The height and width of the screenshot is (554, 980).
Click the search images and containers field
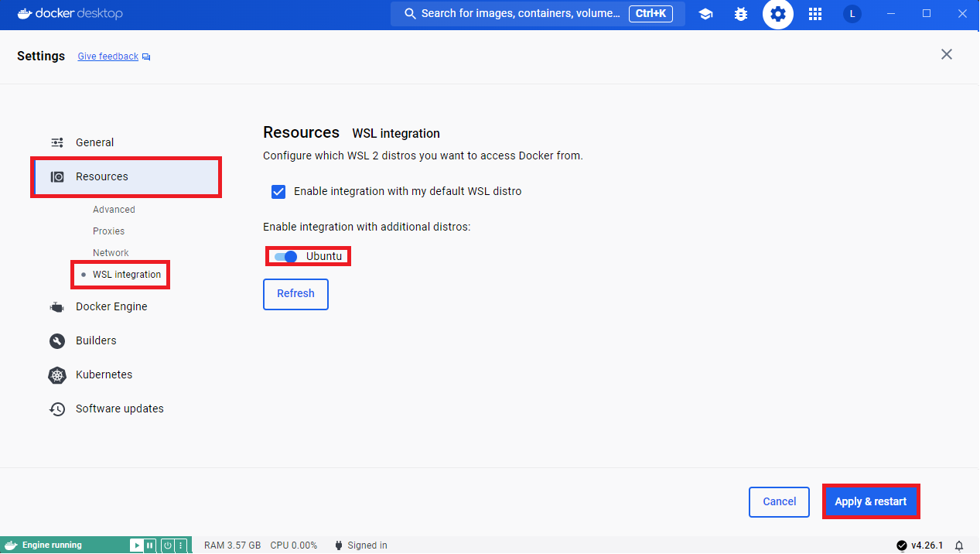pyautogui.click(x=538, y=14)
